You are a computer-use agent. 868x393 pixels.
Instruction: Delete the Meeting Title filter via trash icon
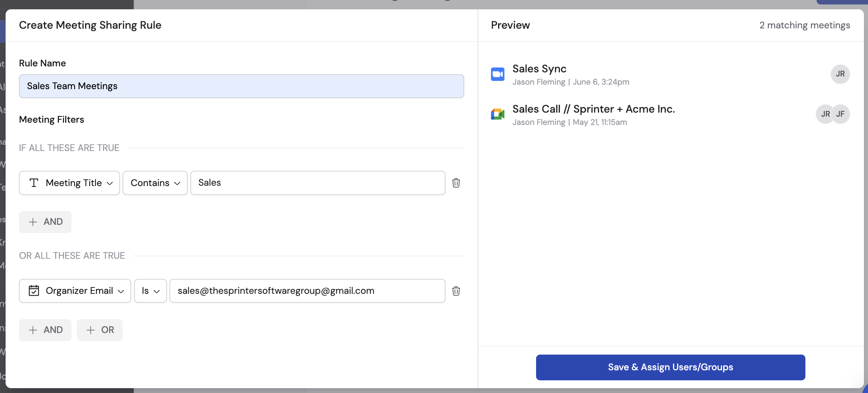click(x=457, y=183)
